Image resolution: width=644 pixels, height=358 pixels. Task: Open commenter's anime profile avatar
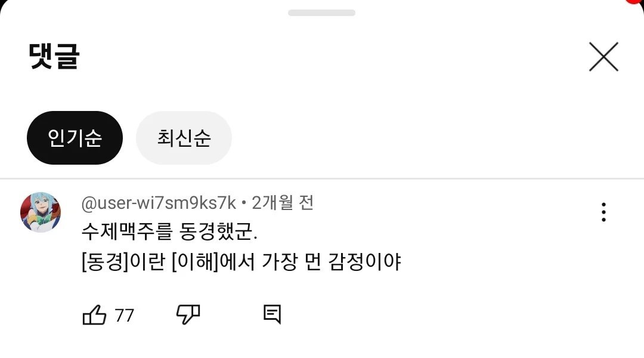[x=41, y=212]
